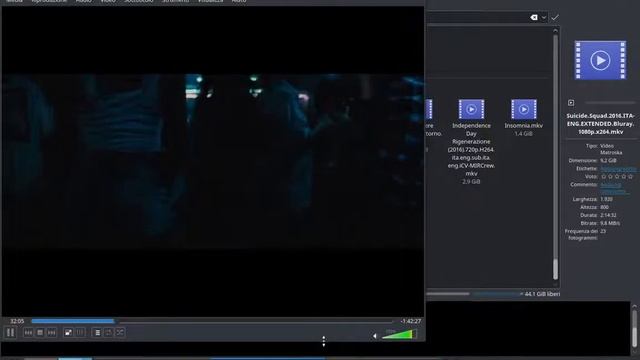Click elapsed time 32:05 label

[x=17, y=321]
